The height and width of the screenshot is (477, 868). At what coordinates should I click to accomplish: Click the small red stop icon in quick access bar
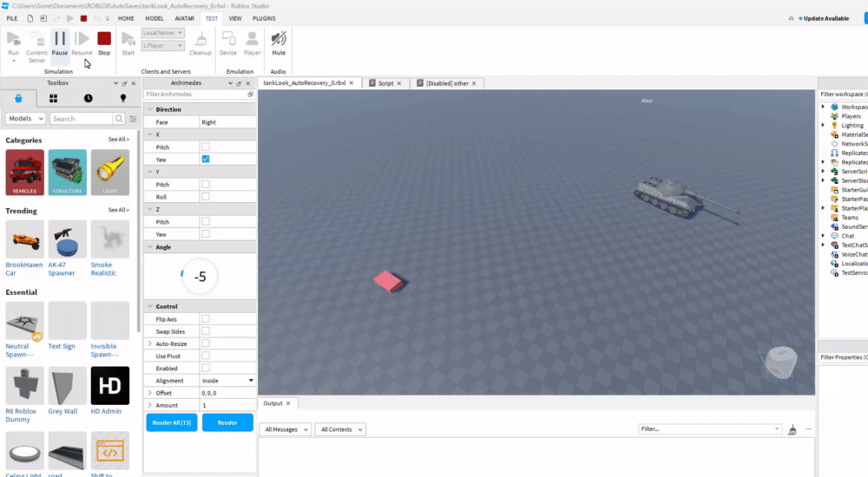pos(83,18)
